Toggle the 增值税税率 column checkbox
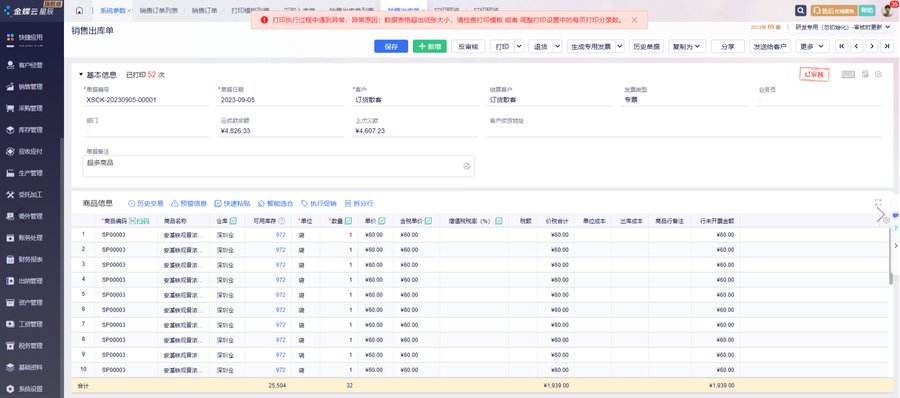The height and width of the screenshot is (398, 900). coord(499,221)
